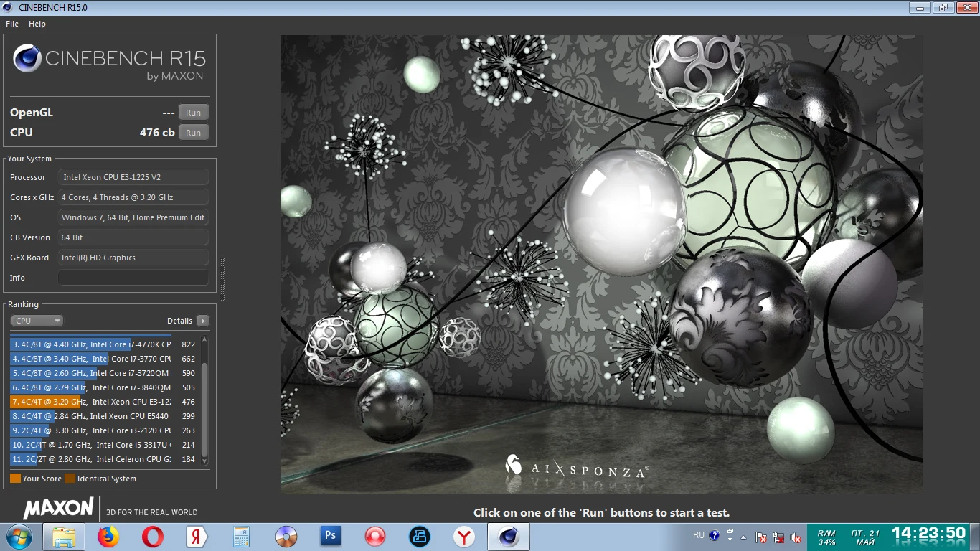The height and width of the screenshot is (551, 980).
Task: Click the RU language indicator
Action: click(699, 535)
